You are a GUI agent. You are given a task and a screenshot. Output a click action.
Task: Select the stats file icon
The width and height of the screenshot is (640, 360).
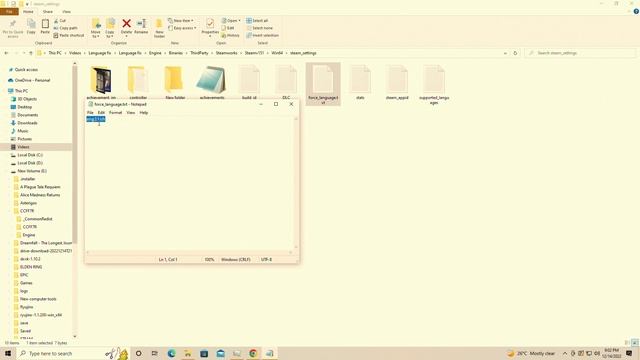click(x=360, y=80)
